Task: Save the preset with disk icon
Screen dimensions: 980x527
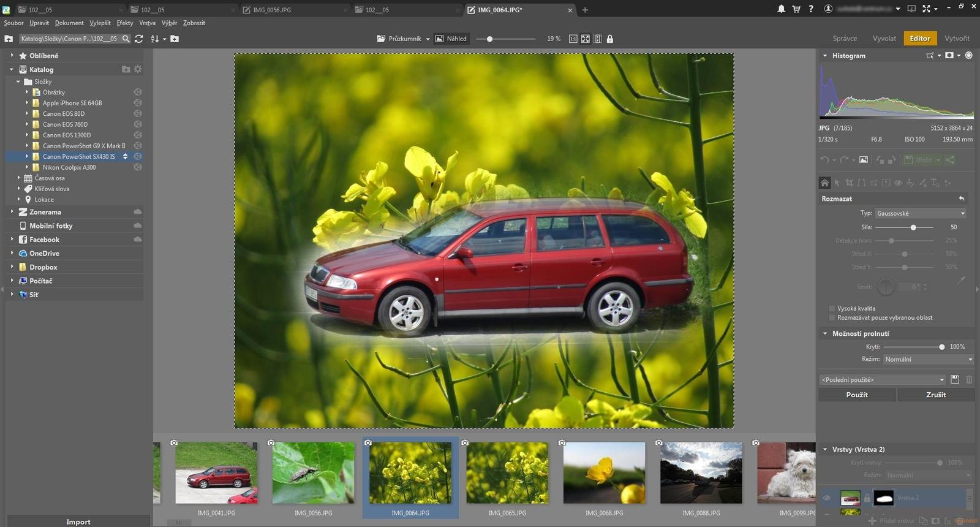Action: (x=955, y=379)
